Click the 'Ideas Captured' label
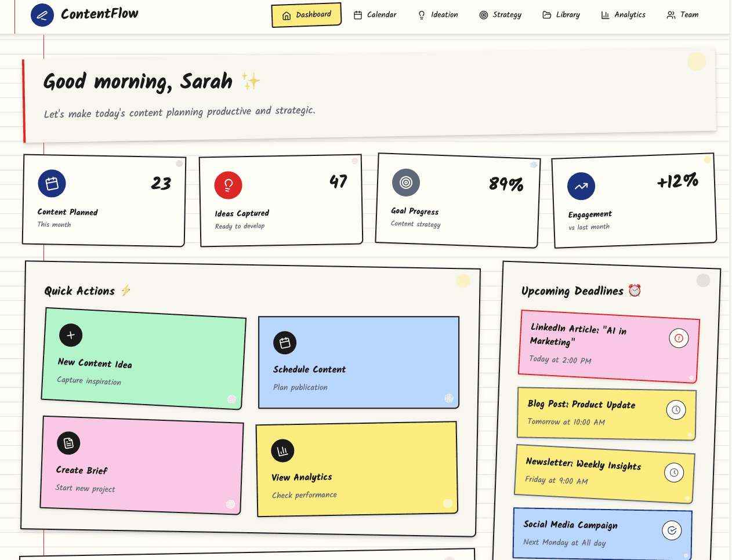The image size is (732, 560). coord(242,213)
